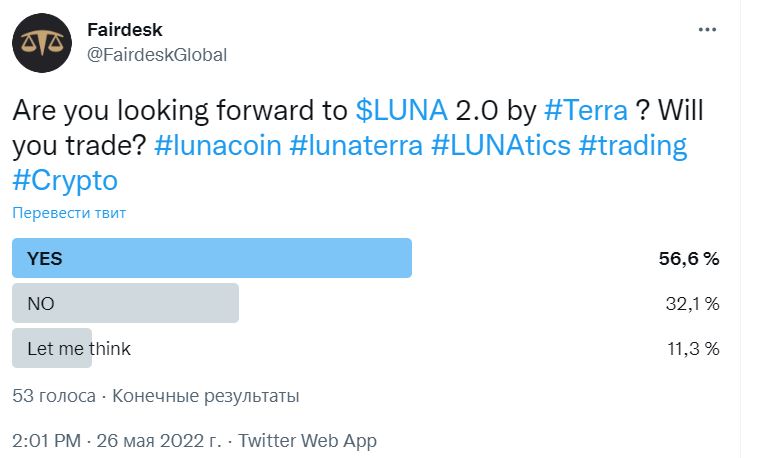Open the #lunacoin hashtag

point(218,145)
